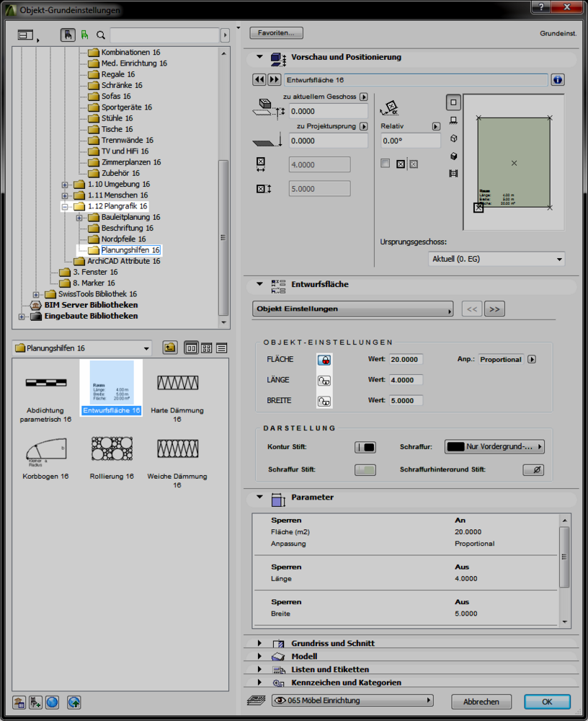
Task: Select the Rollierung 16 object thumbnail
Action: coord(112,458)
